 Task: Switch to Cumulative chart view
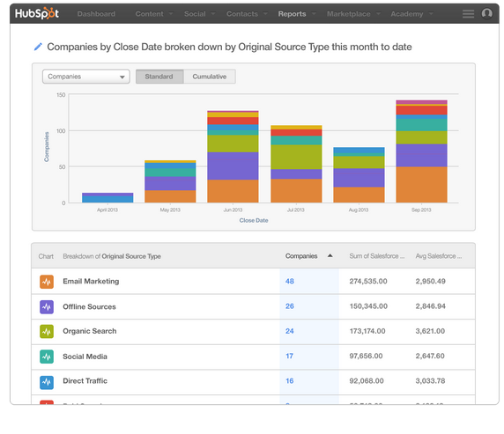[210, 77]
